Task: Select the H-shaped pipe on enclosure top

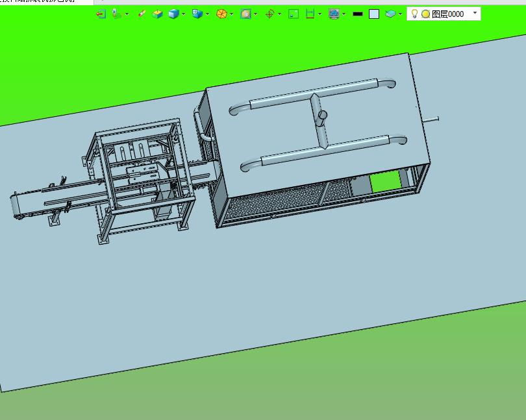Action: (x=318, y=125)
